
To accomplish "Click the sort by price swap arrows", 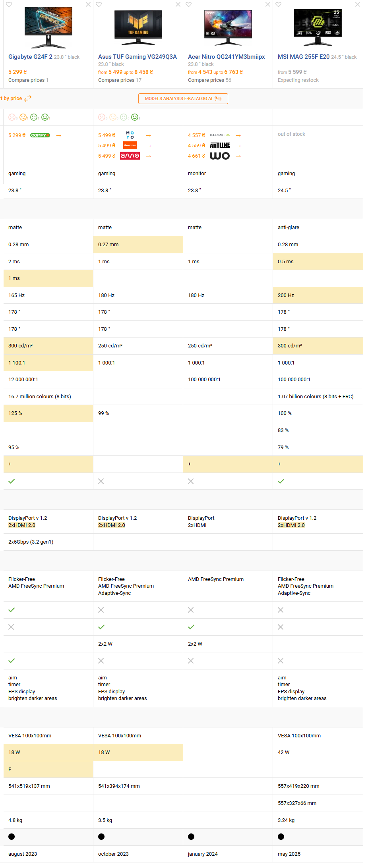I will (x=28, y=98).
